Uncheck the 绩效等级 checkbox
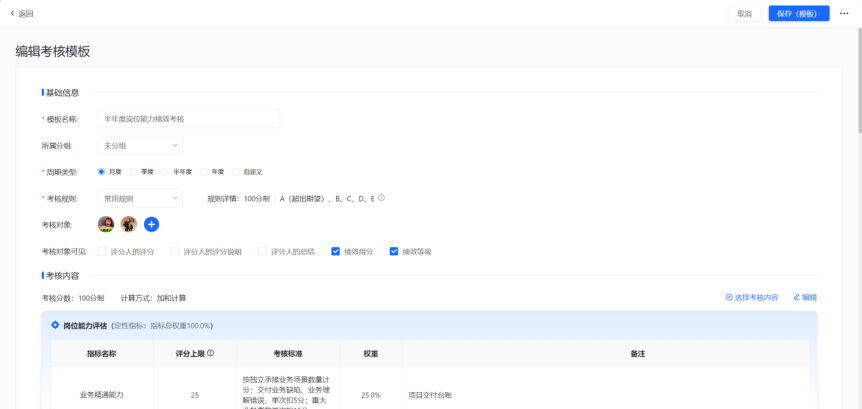Image resolution: width=862 pixels, height=409 pixels. tap(394, 252)
